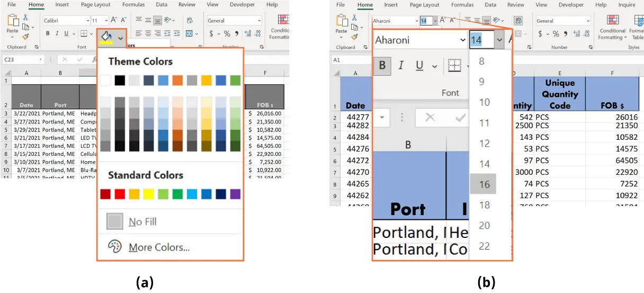Open the Inquire ribbon tab
This screenshot has height=293, width=644.
[x=626, y=5]
